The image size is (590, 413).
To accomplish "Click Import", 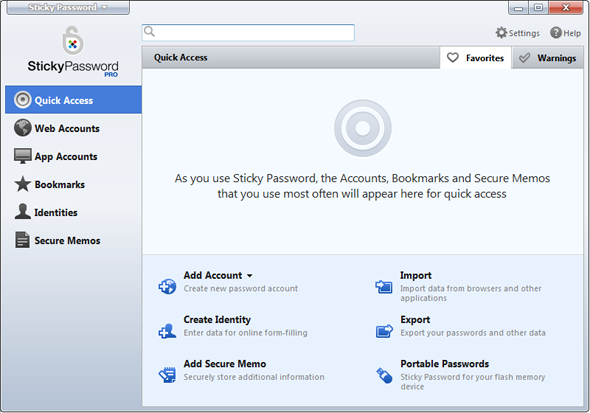I will click(416, 275).
